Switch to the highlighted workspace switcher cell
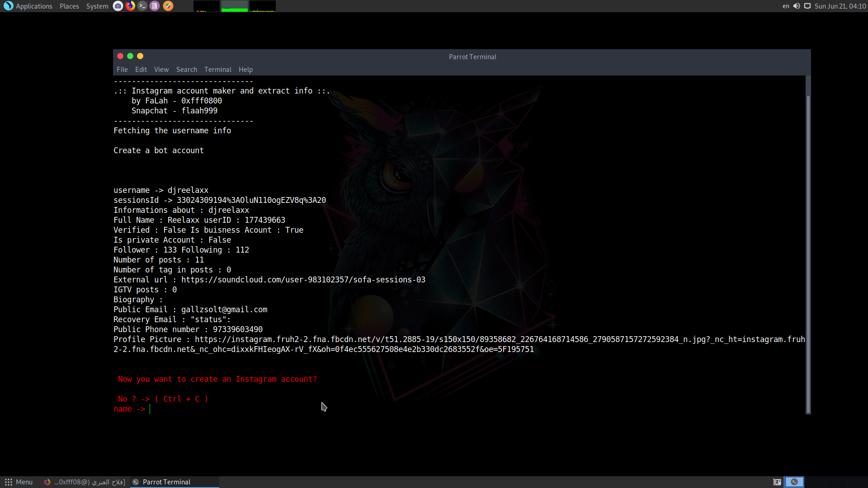 click(x=794, y=482)
